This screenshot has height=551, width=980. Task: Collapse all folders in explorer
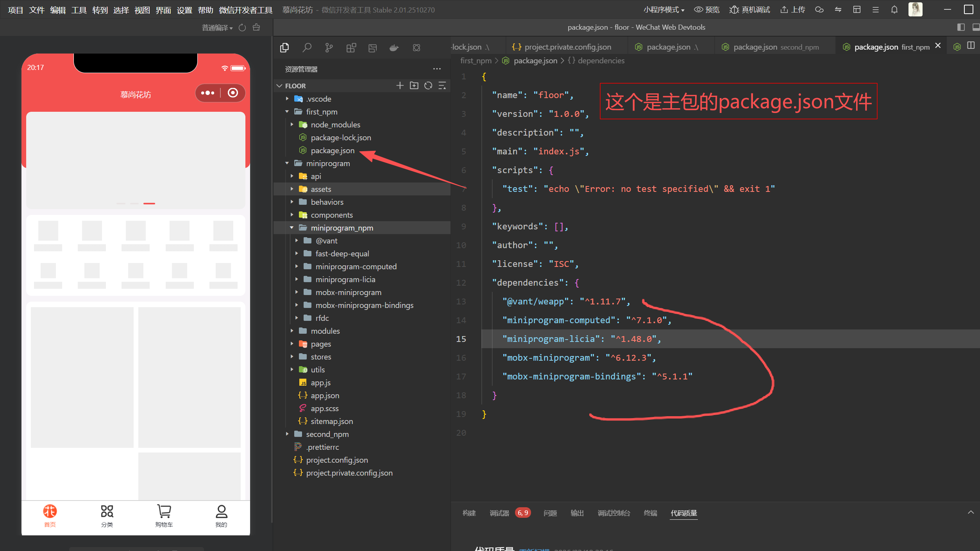442,86
